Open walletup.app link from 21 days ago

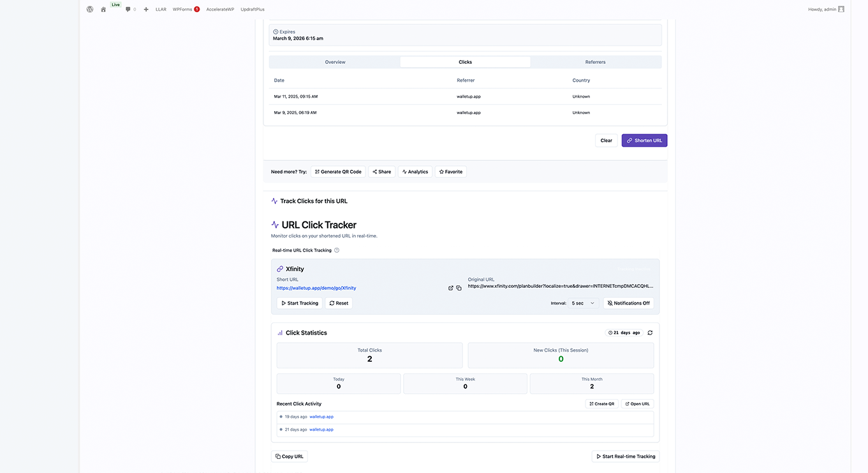pyautogui.click(x=321, y=430)
